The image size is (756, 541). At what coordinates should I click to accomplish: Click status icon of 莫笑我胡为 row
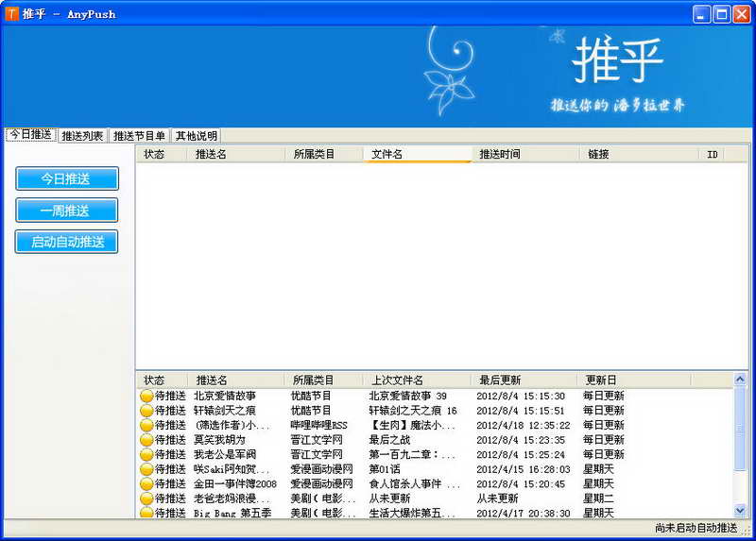pyautogui.click(x=146, y=440)
